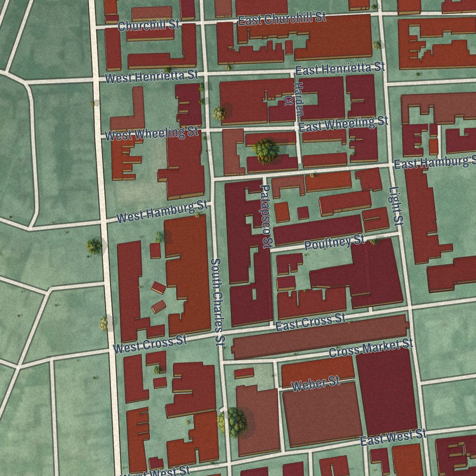Click the Poultney St label
Image resolution: width=476 pixels, height=476 pixels.
pos(334,242)
